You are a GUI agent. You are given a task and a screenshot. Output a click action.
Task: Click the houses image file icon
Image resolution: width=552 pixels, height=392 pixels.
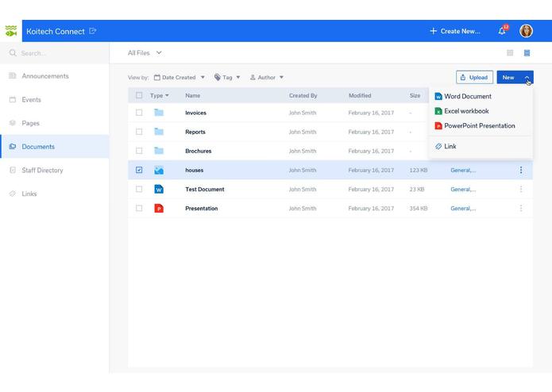159,170
